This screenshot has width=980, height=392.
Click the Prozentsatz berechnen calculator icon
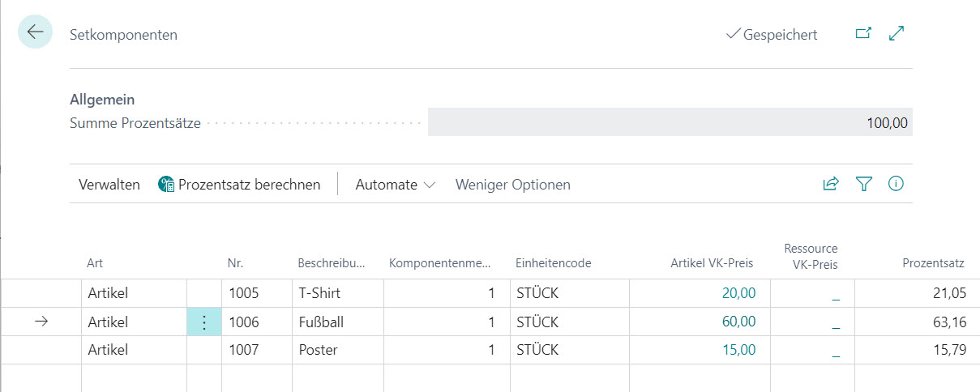tap(166, 185)
